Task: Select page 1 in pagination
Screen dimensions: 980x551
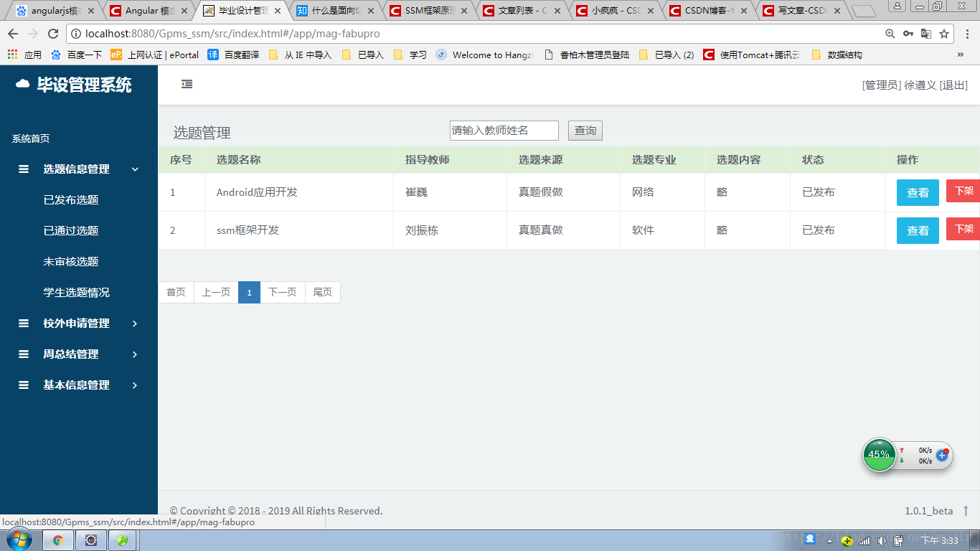Action: point(249,292)
